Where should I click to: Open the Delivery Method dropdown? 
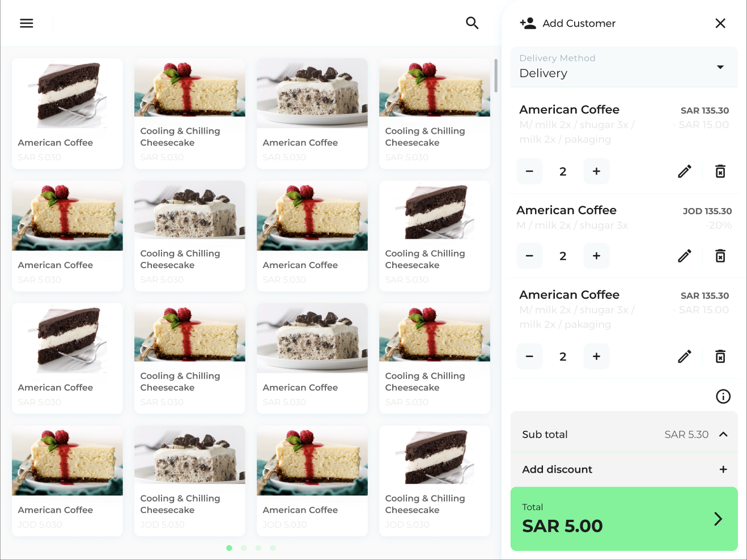[x=624, y=67]
